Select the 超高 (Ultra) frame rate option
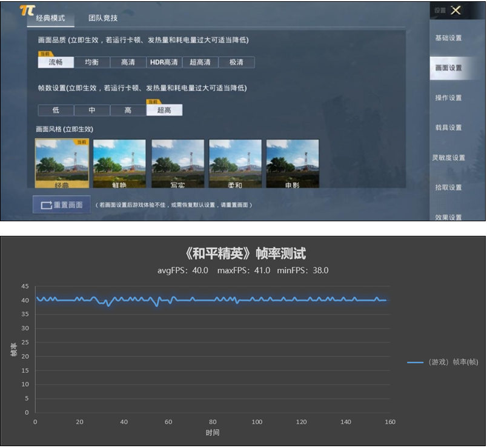 [165, 111]
